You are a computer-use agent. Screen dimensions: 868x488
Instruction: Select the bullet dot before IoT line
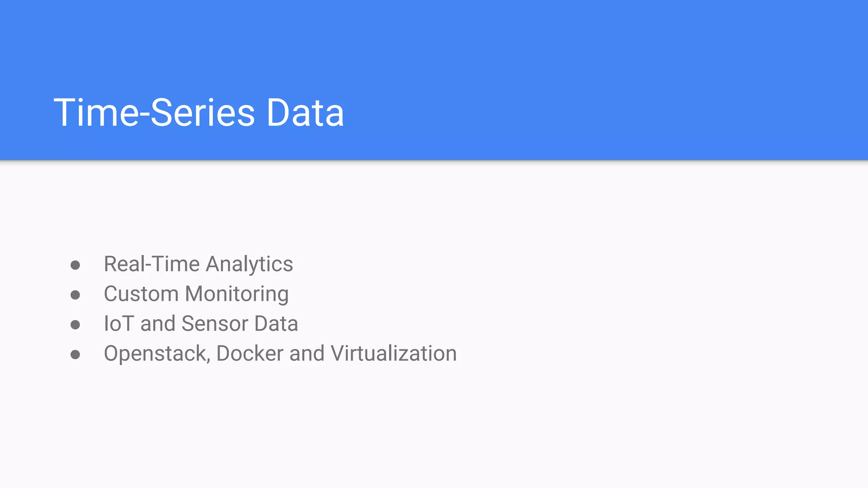(75, 325)
